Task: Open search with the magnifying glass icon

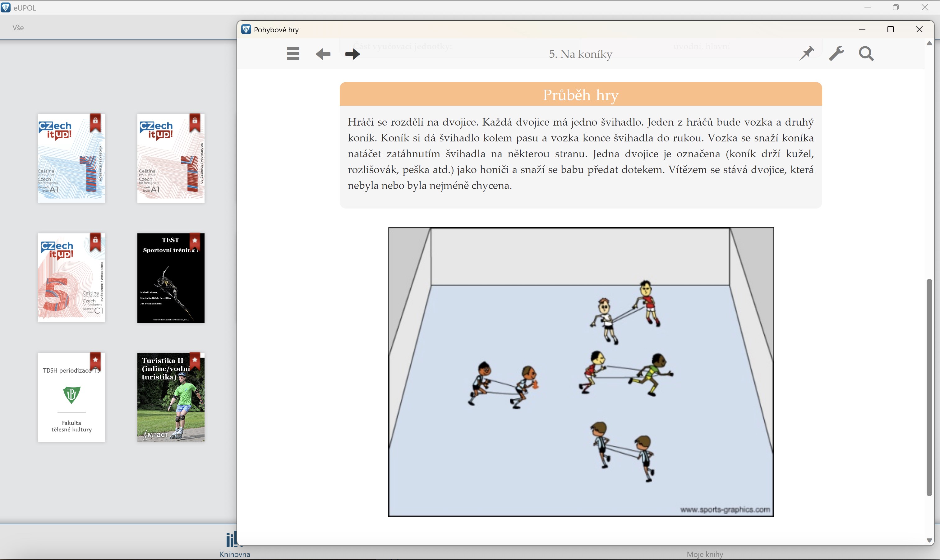Action: [866, 53]
